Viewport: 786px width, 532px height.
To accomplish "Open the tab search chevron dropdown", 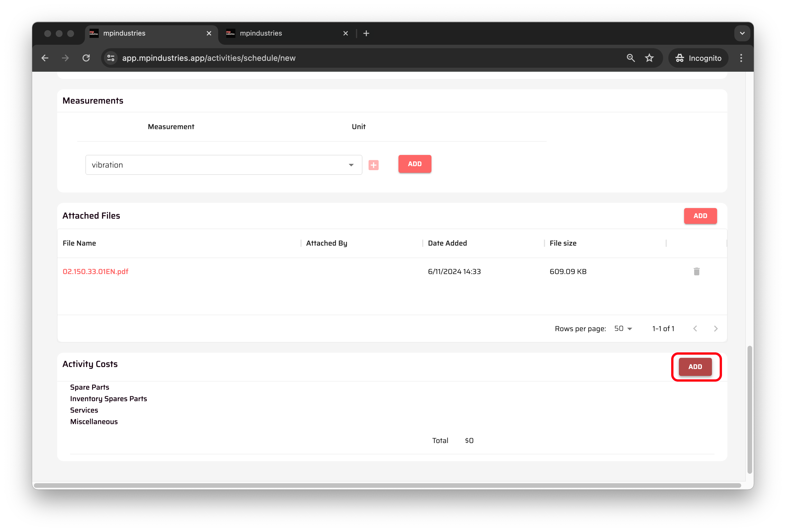I will click(742, 34).
